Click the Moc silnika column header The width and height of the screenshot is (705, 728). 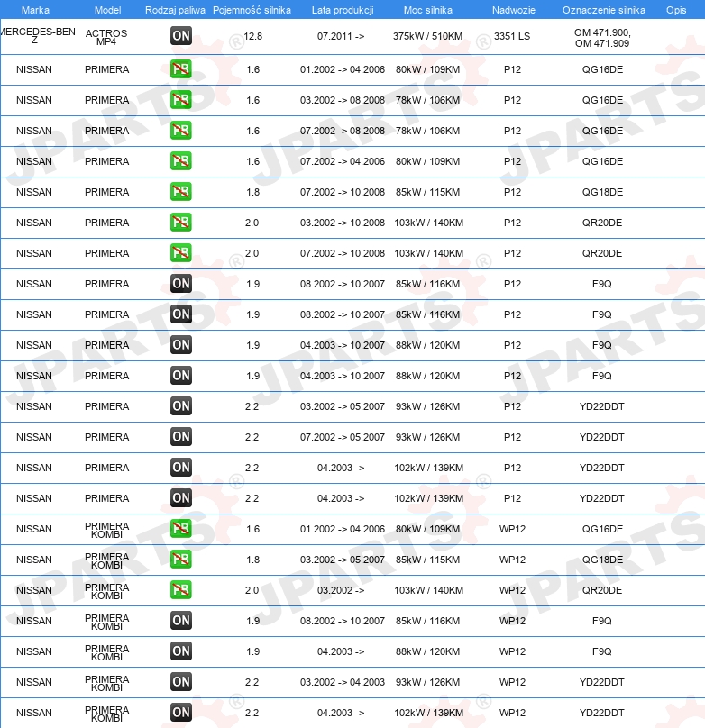click(427, 10)
